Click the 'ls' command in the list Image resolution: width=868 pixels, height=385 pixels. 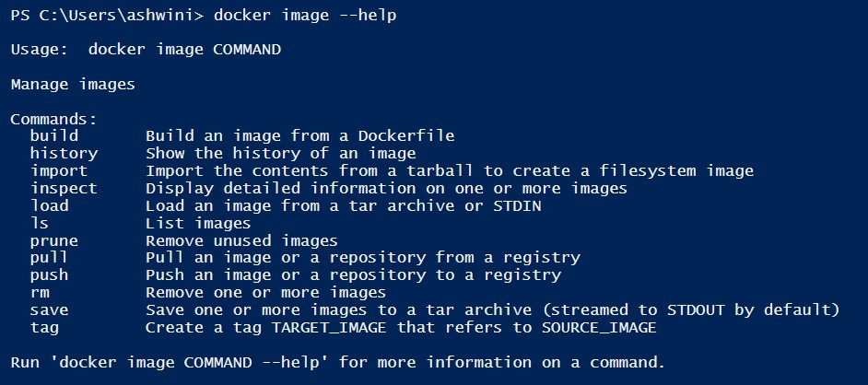(x=40, y=224)
